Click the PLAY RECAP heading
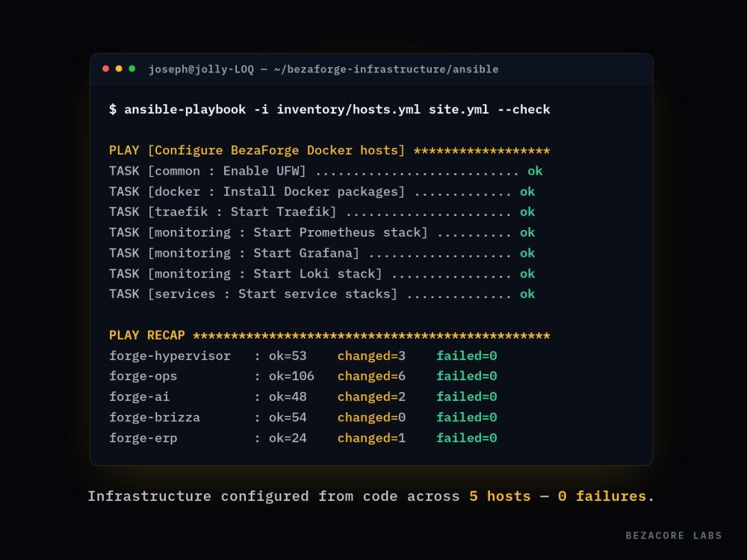This screenshot has height=560, width=747. pos(146,335)
